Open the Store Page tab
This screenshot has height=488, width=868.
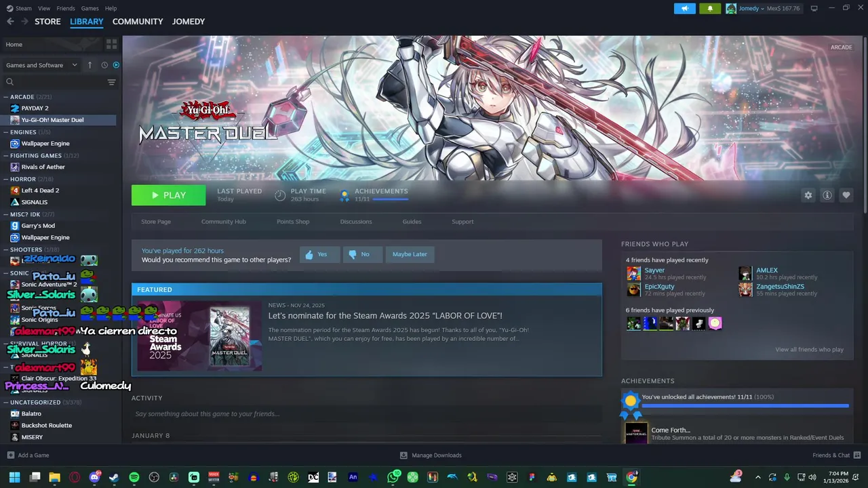[x=156, y=222]
